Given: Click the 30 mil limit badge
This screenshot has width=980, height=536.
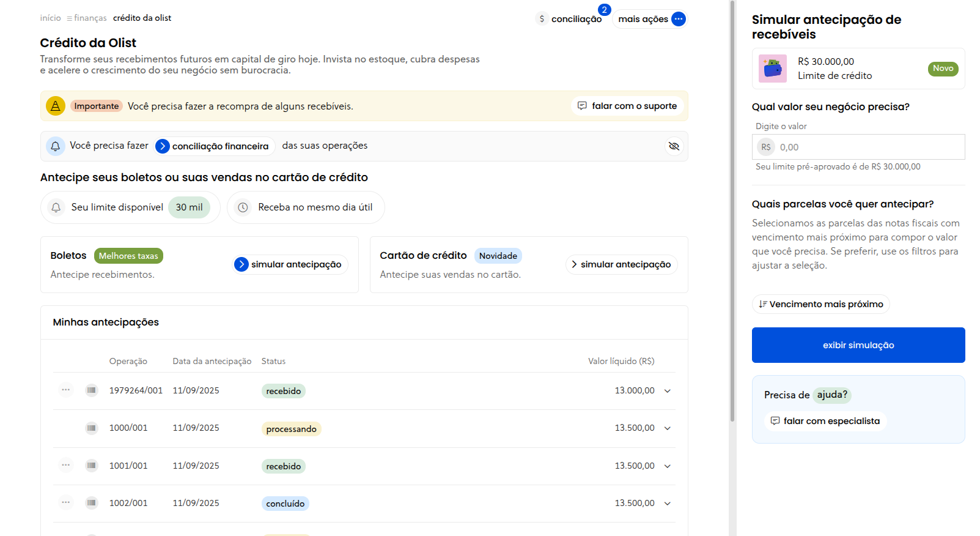Looking at the screenshot, I should (x=189, y=207).
